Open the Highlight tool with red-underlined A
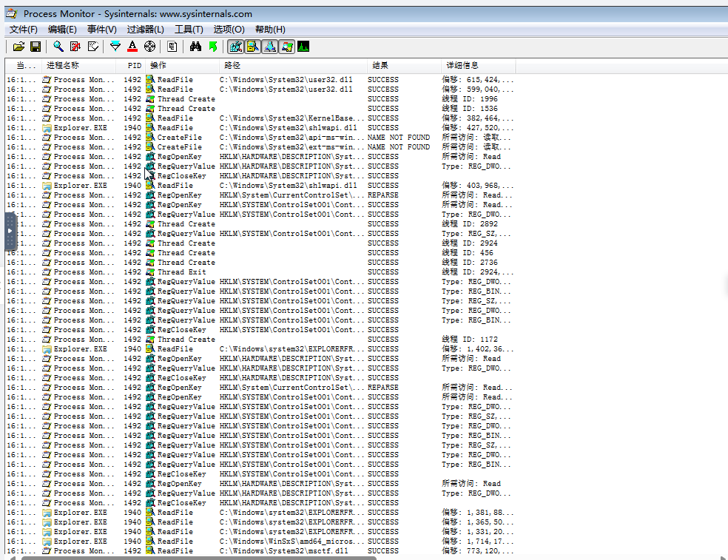728x560 pixels. coord(132,47)
